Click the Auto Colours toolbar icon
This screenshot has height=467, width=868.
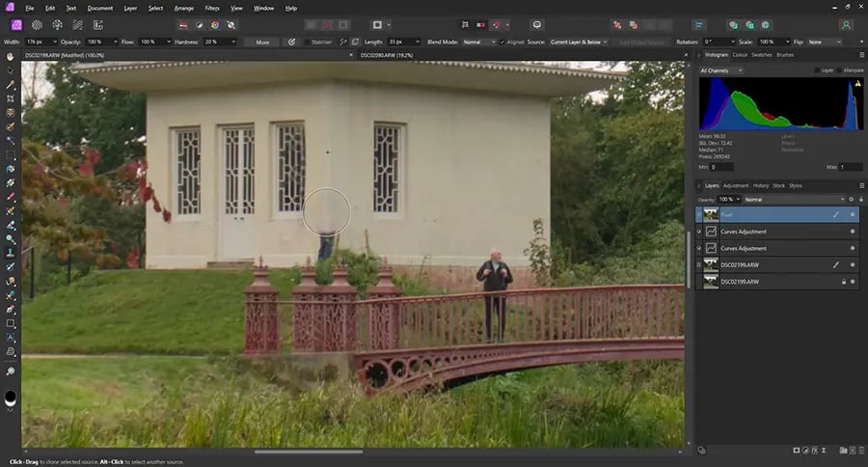click(215, 25)
